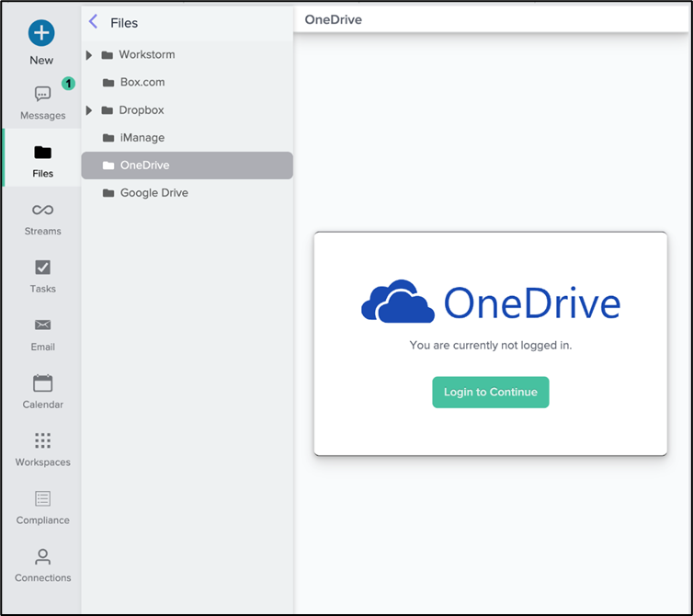
Task: Click the green notification badge on Messages
Action: [x=68, y=83]
